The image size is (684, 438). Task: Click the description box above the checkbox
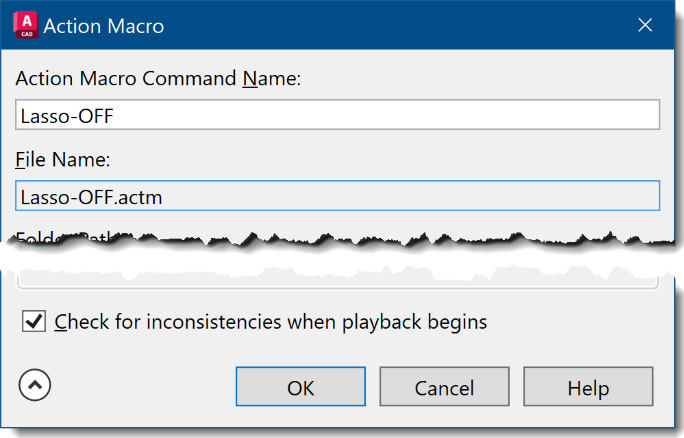click(338, 281)
